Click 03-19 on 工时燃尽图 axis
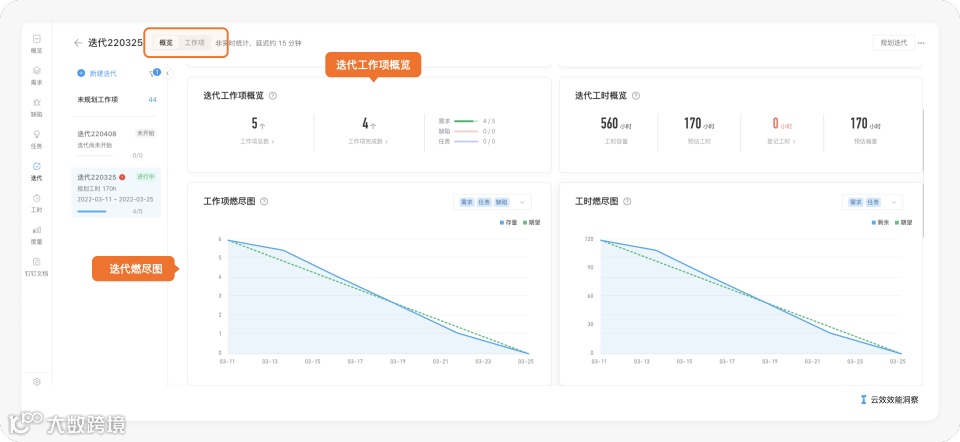This screenshot has height=442, width=960. [770, 362]
